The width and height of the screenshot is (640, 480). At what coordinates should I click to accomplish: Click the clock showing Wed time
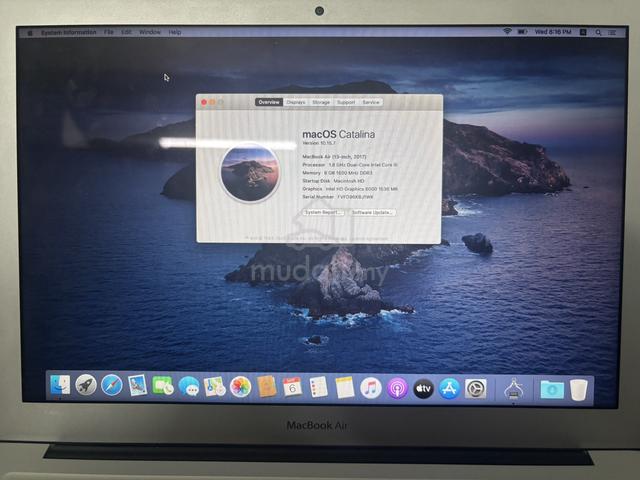coord(553,31)
